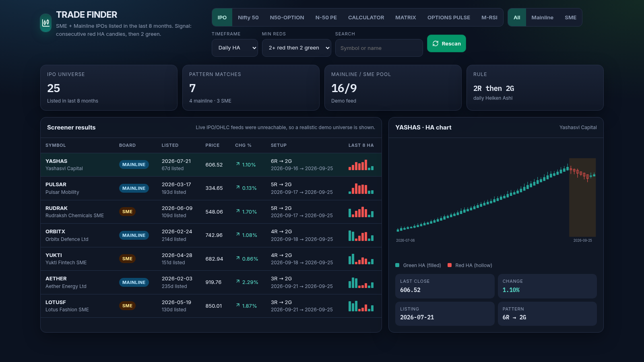This screenshot has width=644, height=362.
Task: Click the PULSAR last 8 HA sparkline
Action: pyautogui.click(x=361, y=188)
